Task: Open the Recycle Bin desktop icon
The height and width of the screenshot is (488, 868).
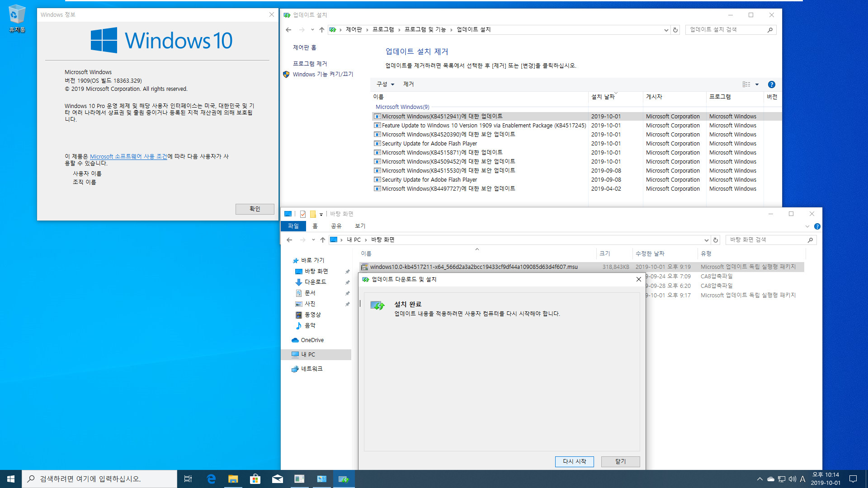Action: pos(17,19)
